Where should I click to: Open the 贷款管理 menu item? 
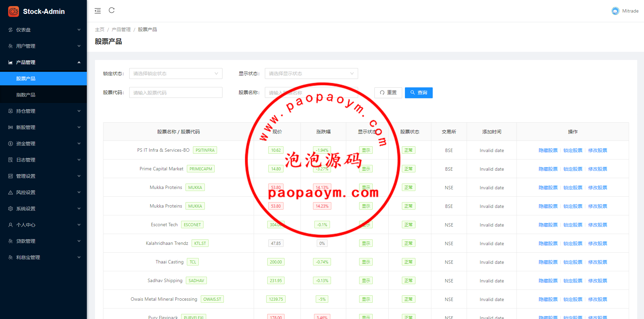click(43, 241)
